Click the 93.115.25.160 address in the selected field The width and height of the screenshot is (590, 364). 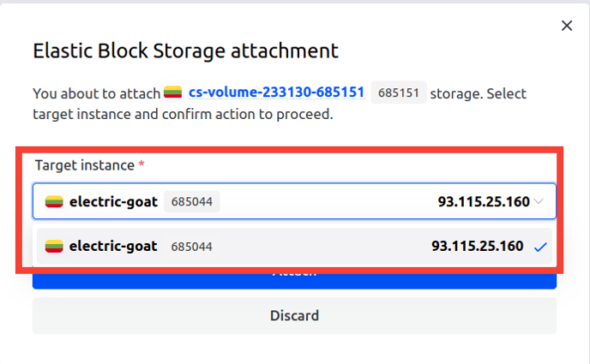pos(484,202)
